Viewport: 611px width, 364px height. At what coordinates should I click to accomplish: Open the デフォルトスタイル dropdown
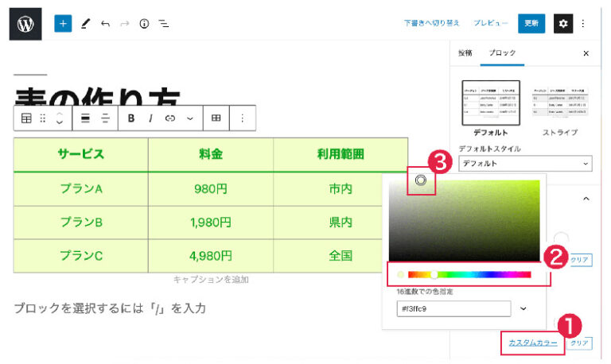pos(525,164)
